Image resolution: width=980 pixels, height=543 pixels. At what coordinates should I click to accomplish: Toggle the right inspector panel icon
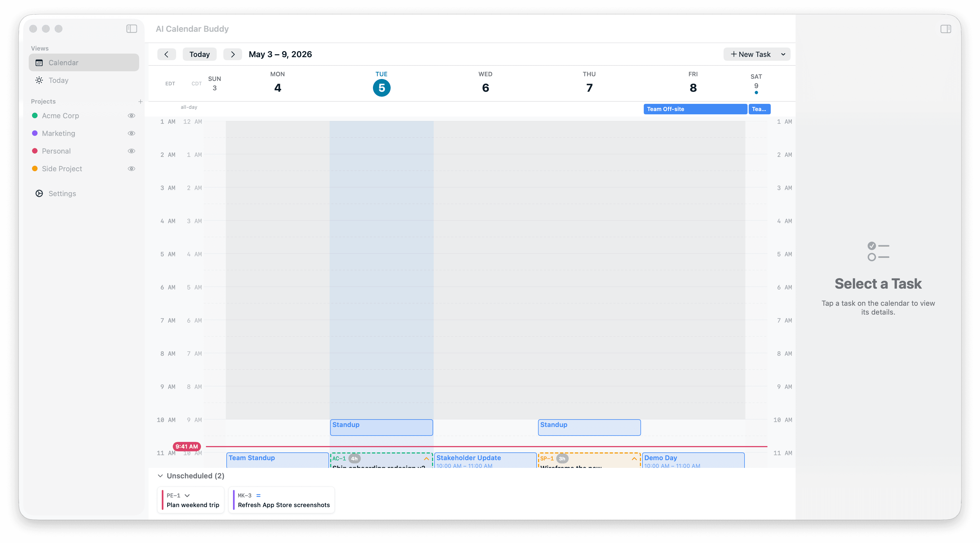click(x=946, y=29)
